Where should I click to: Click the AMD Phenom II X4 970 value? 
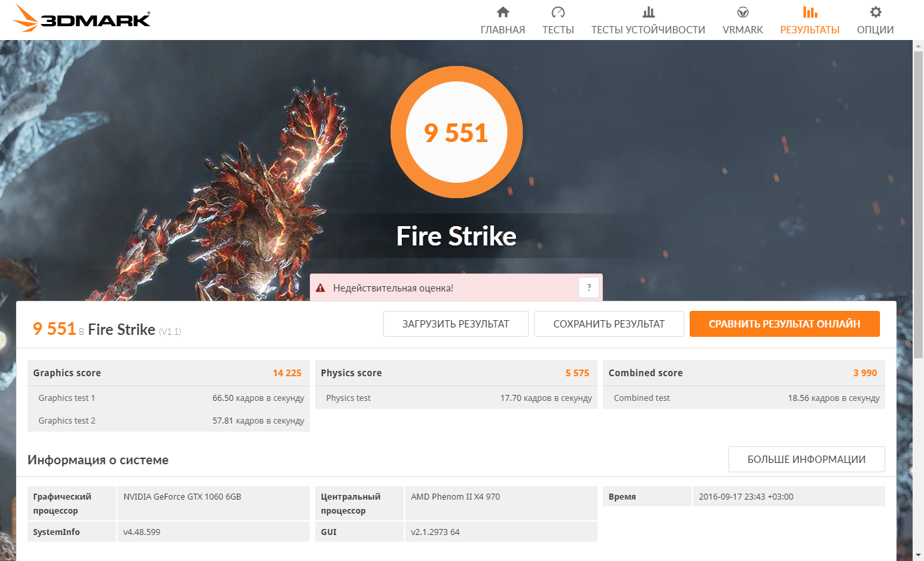455,497
